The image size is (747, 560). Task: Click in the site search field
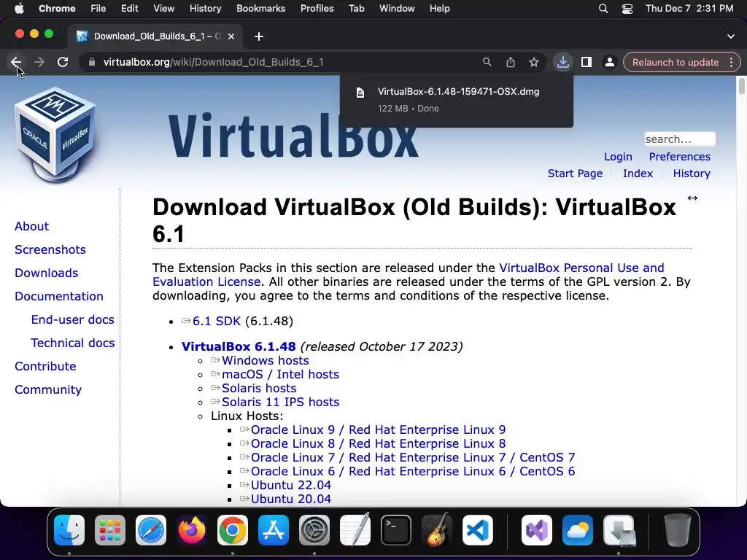click(680, 139)
